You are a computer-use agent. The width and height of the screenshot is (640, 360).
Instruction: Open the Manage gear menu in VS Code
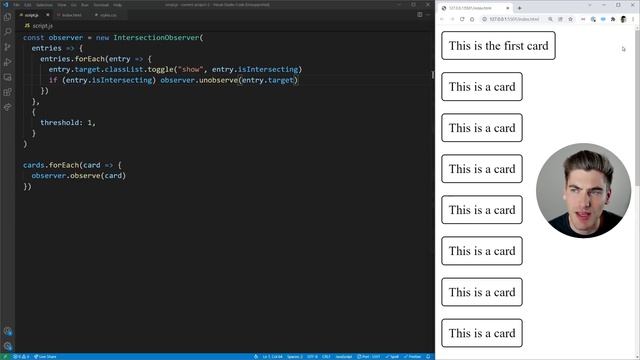click(x=7, y=346)
